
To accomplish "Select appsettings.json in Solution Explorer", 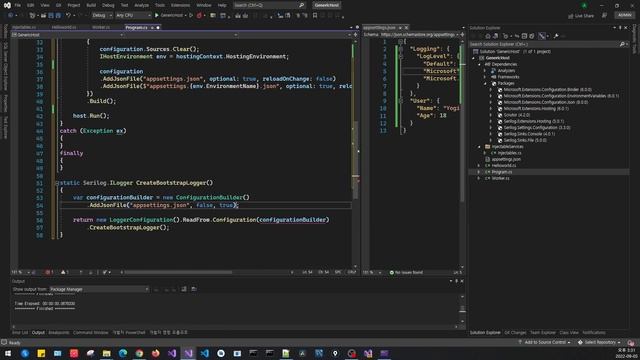I will (506, 159).
